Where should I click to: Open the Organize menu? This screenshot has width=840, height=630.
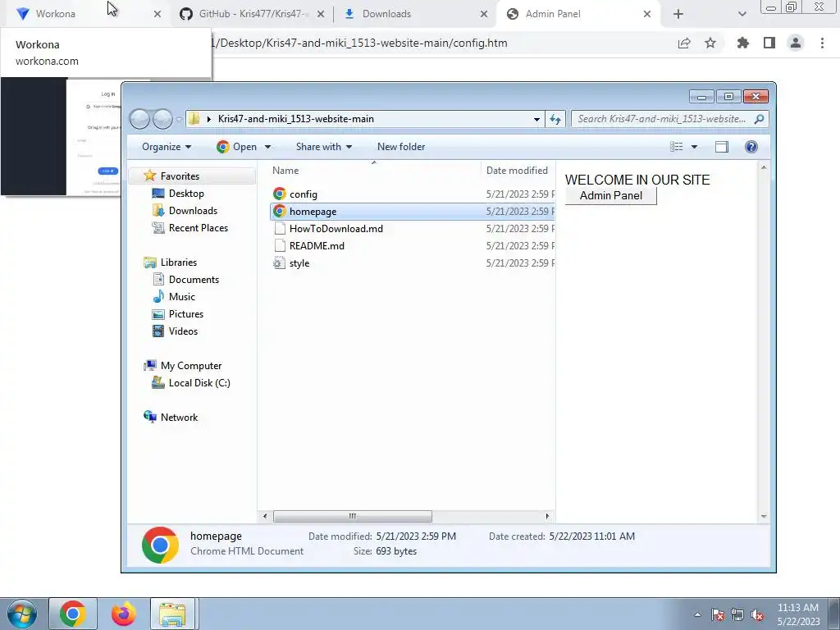(166, 147)
